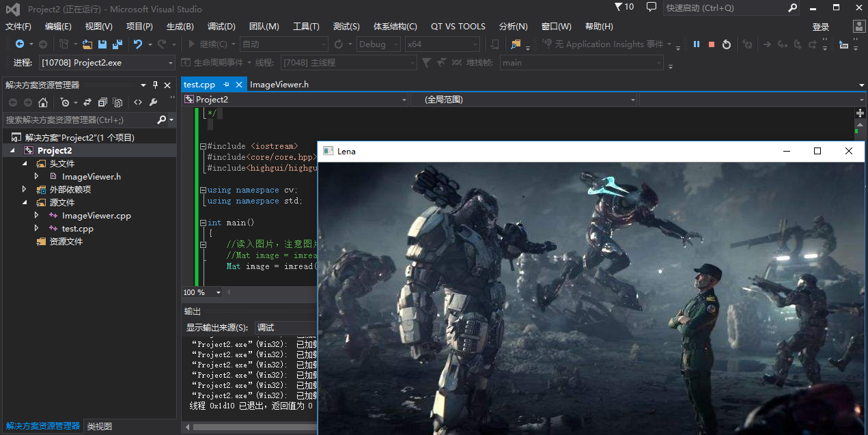Image resolution: width=868 pixels, height=435 pixels.
Task: Restart the debug session icon
Action: (x=727, y=44)
